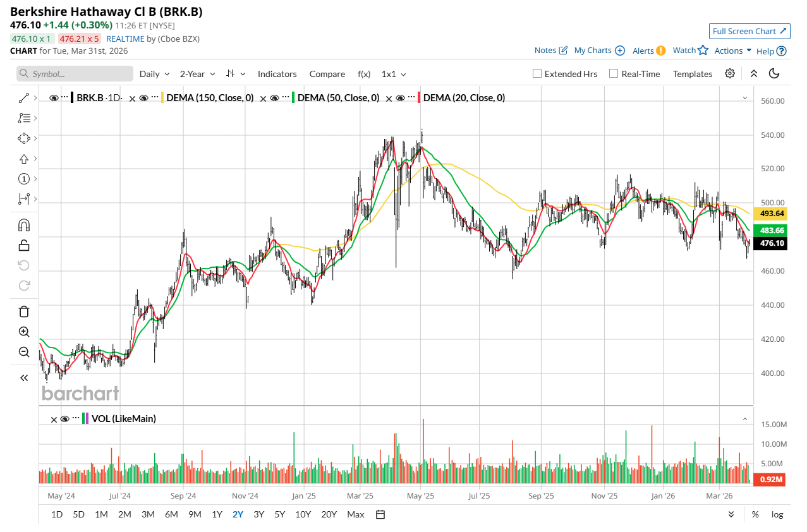Open the Templates menu

pos(693,74)
